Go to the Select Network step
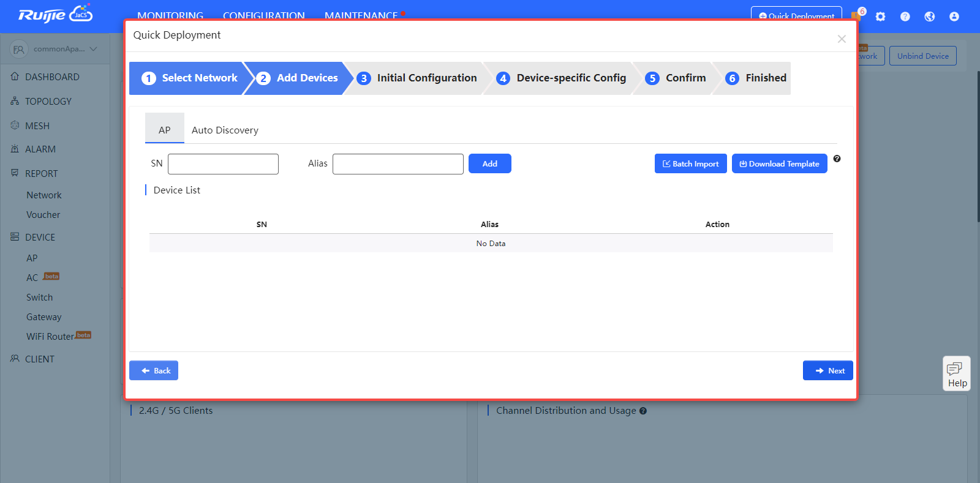980x483 pixels. pyautogui.click(x=190, y=78)
